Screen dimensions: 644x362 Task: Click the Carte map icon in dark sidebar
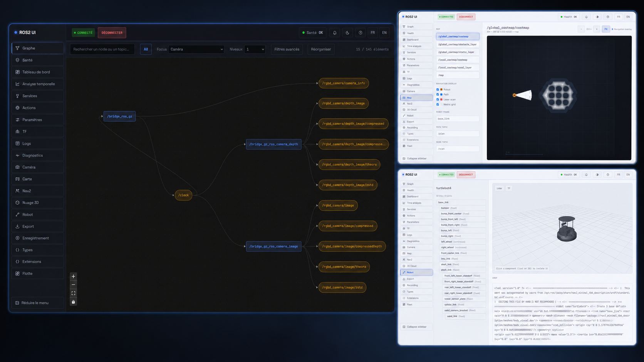tap(17, 179)
